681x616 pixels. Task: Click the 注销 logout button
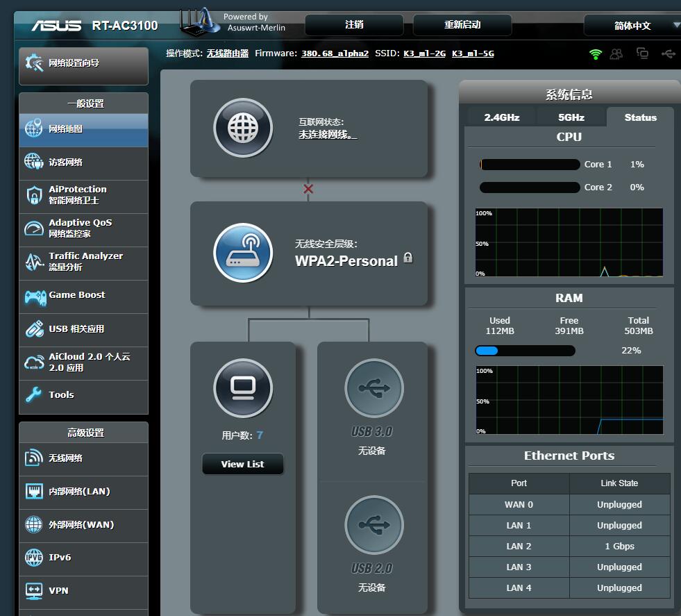(354, 25)
